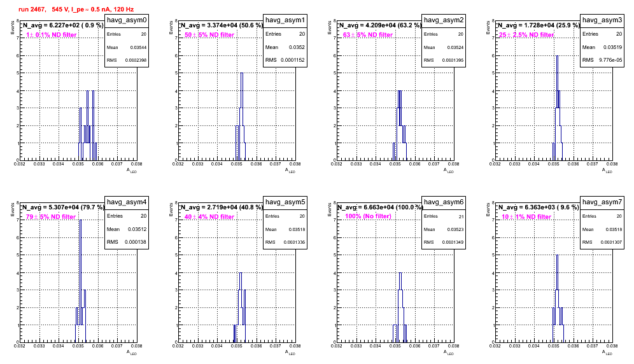Click Mean value 0.0352 in havg_asym1

(297, 47)
